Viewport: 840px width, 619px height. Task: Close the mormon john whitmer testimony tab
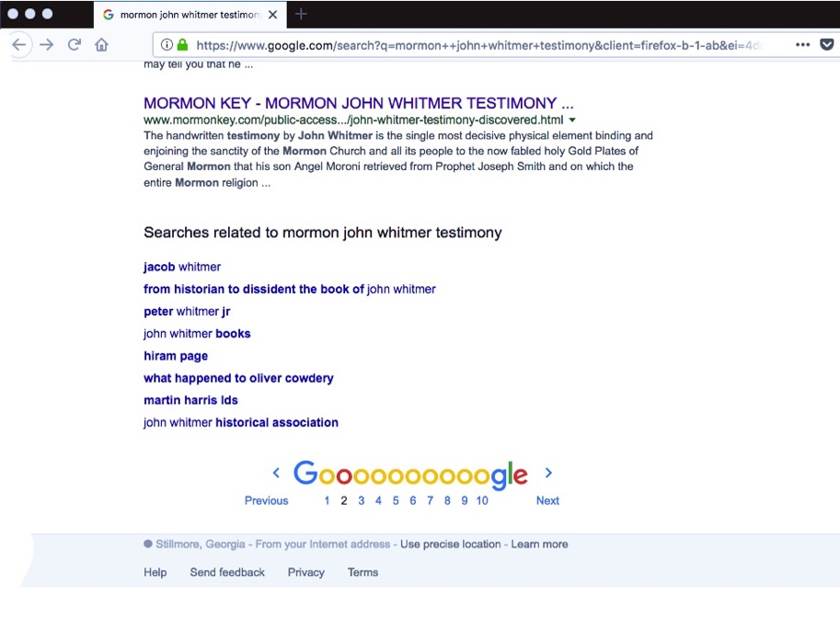tap(272, 15)
